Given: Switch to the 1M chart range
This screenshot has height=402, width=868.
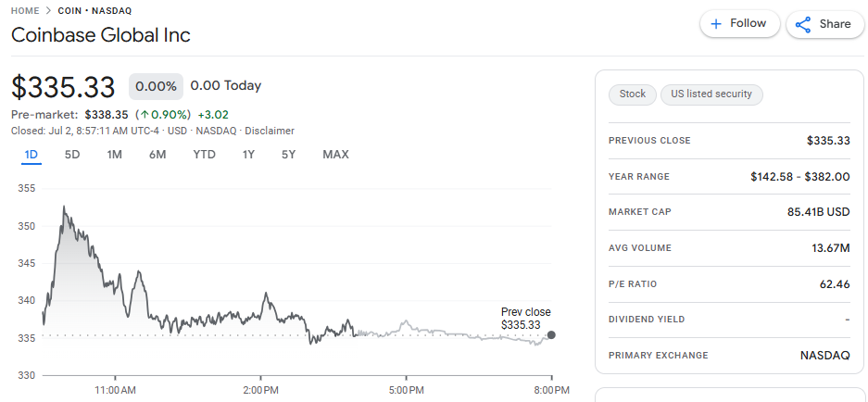Looking at the screenshot, I should [x=114, y=155].
